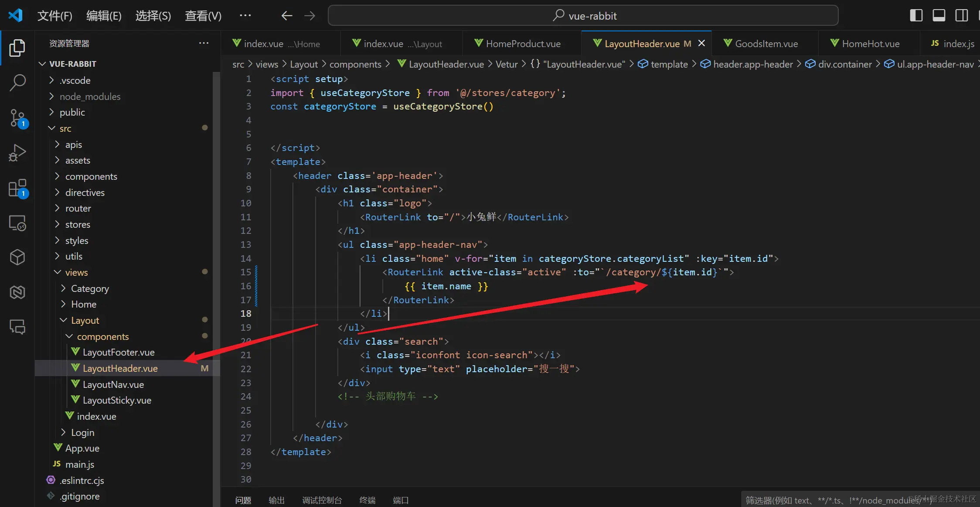
Task: Open the chat icon in activity bar
Action: pyautogui.click(x=17, y=326)
